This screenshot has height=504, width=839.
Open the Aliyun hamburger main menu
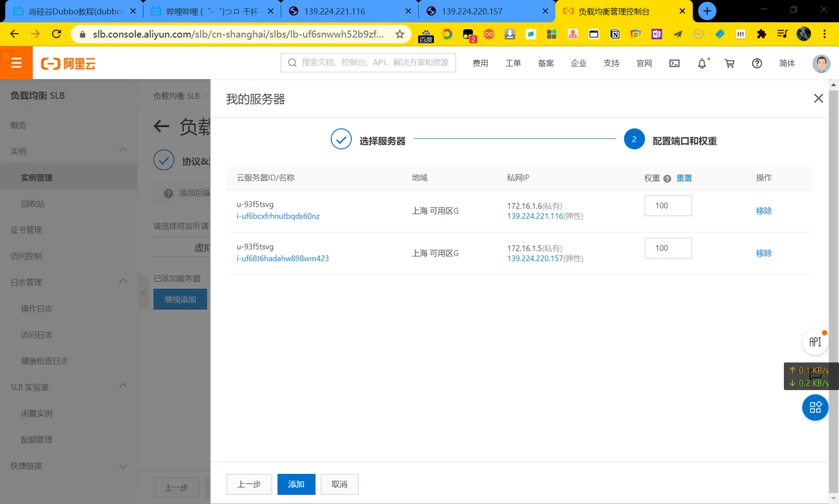click(16, 63)
